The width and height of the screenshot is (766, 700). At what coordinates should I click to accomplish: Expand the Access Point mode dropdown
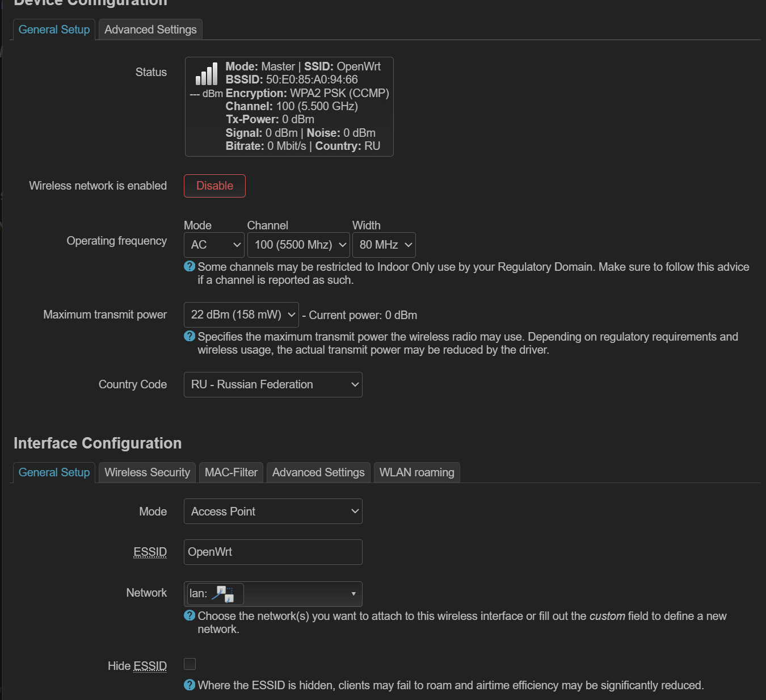point(273,512)
